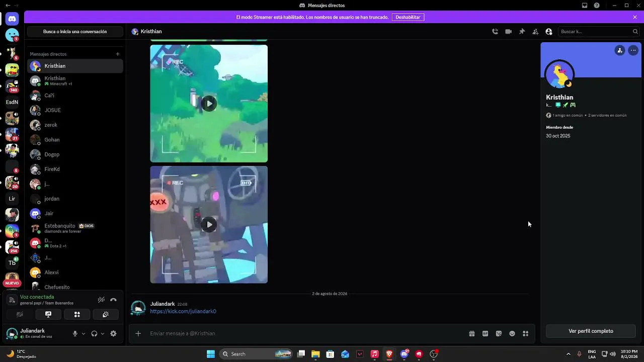Dismiss the Streamer mode banner
The height and width of the screenshot is (362, 644).
pos(635,17)
